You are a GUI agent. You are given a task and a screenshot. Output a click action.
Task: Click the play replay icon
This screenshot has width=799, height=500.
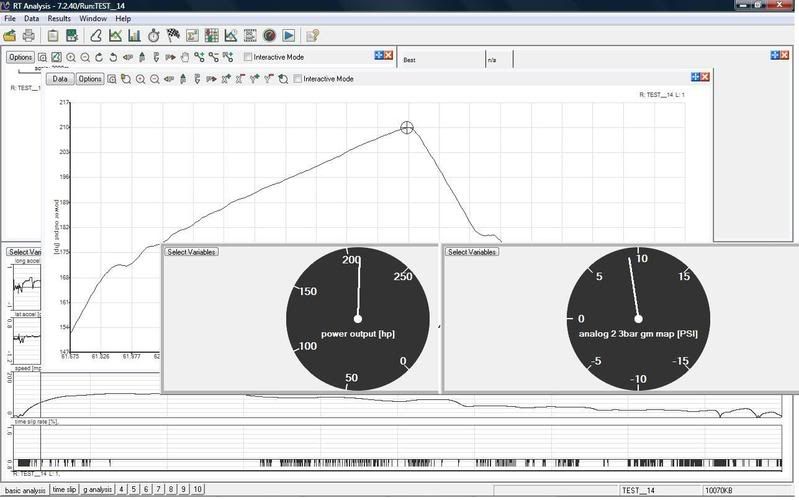pyautogui.click(x=288, y=36)
